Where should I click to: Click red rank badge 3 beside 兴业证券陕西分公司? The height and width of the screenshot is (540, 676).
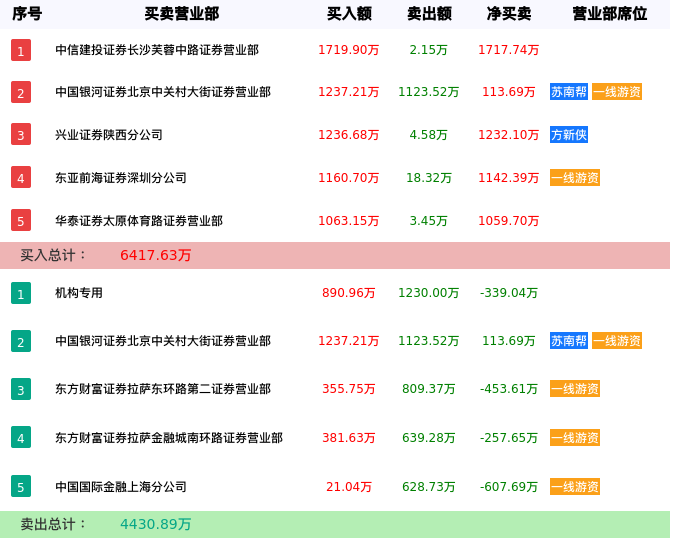click(21, 134)
